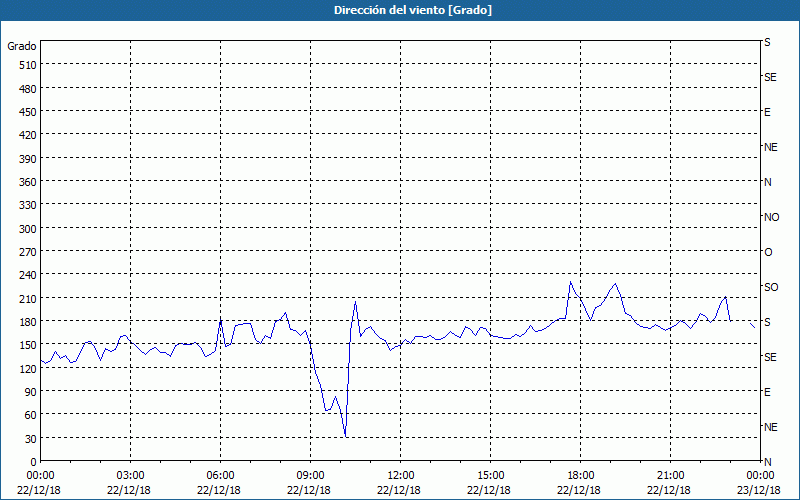Viewport: 800px width, 500px height.
Task: Click the chart title "Dirección del viento [Grado]"
Action: click(x=413, y=10)
